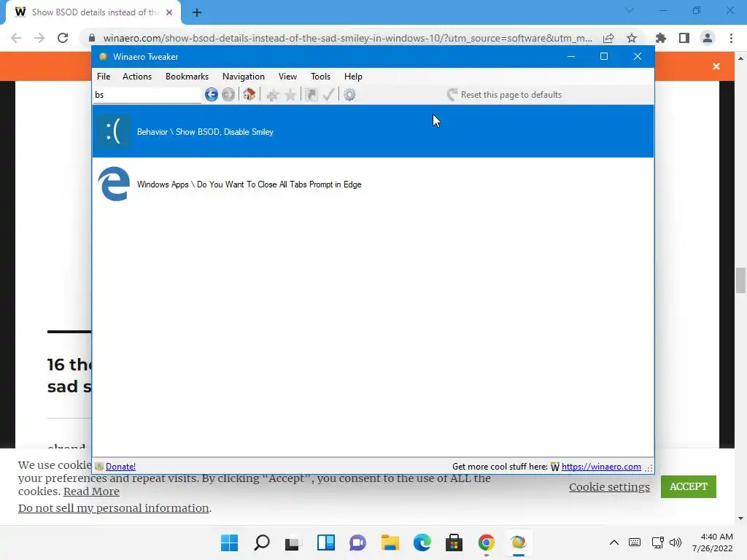This screenshot has width=747, height=560.
Task: Minimize the Winaero Tweaker window
Action: (x=570, y=56)
